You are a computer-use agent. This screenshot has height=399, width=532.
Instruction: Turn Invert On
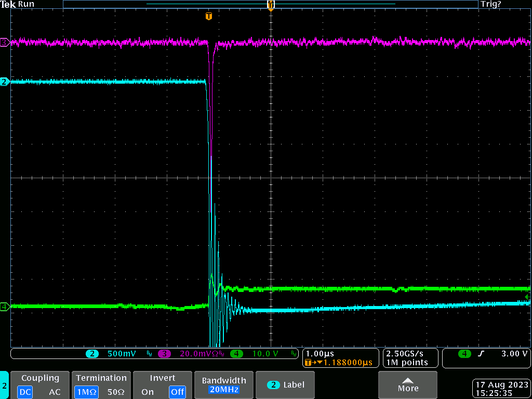tap(147, 392)
